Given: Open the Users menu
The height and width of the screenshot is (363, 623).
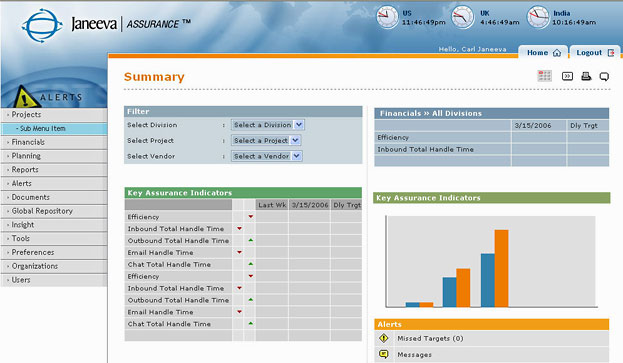Looking at the screenshot, I should pyautogui.click(x=54, y=280).
